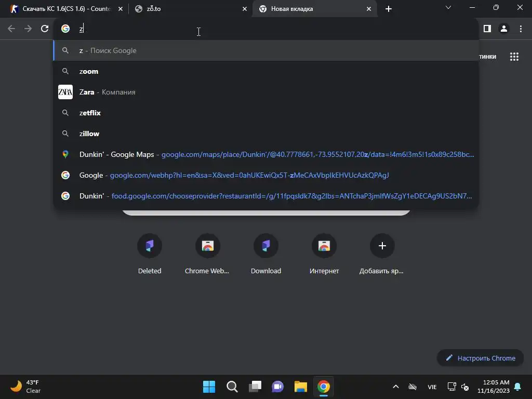Open the clock and date 12:05 AM
Screen dimensions: 532x399
coord(494,387)
